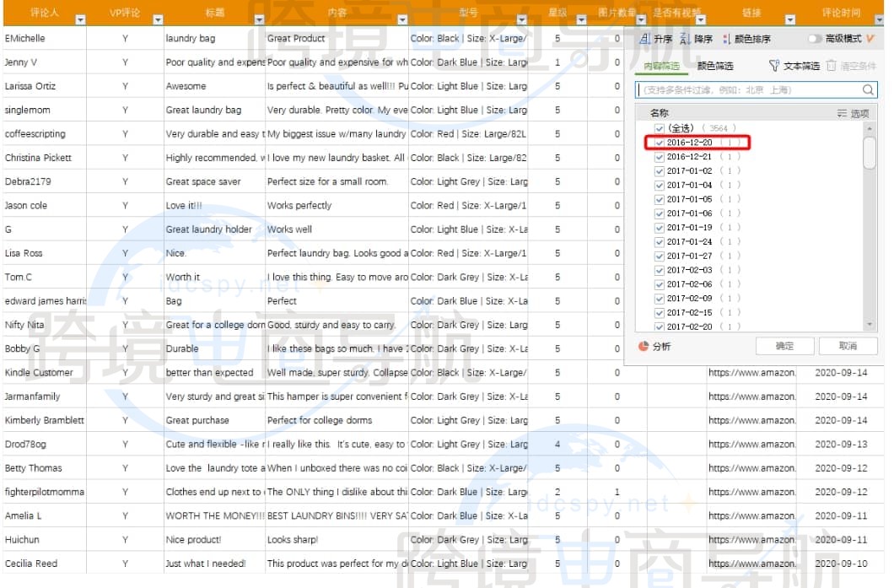Open Amazon link in Huichun row
This screenshot has height=588, width=894.
click(x=751, y=540)
